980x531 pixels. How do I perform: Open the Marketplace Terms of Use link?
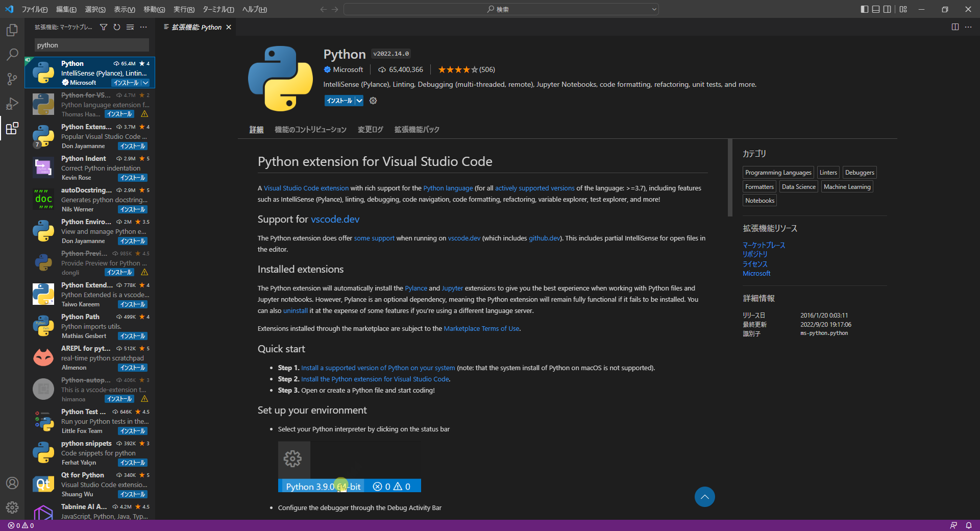[481, 328]
